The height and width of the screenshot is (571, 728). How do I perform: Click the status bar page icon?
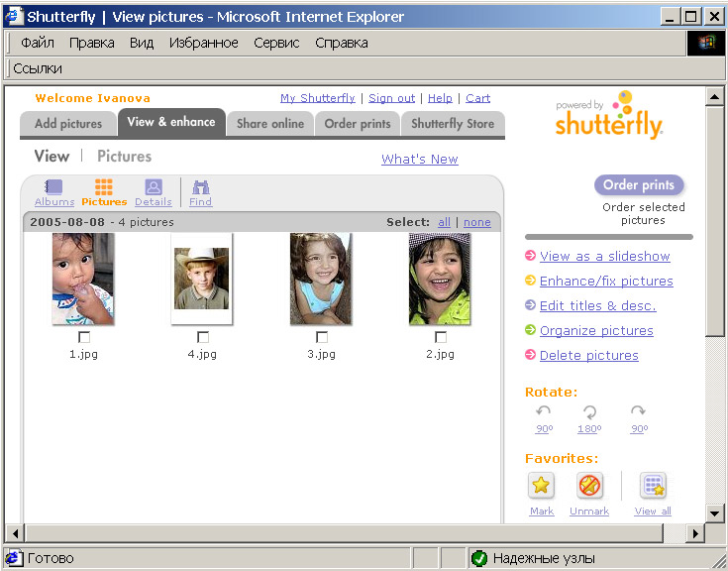point(13,558)
